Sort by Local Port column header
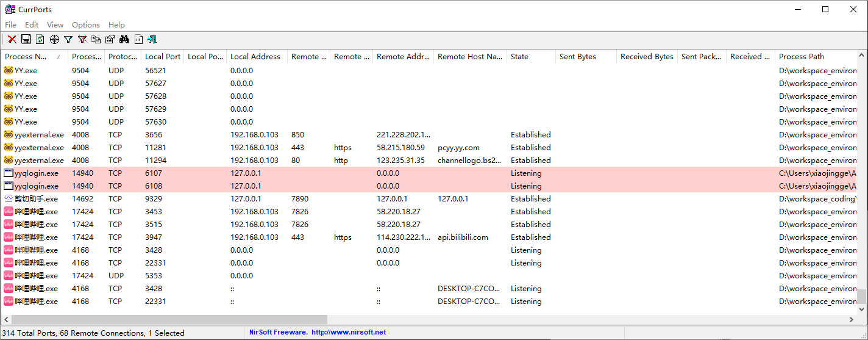The image size is (868, 340). click(x=163, y=56)
